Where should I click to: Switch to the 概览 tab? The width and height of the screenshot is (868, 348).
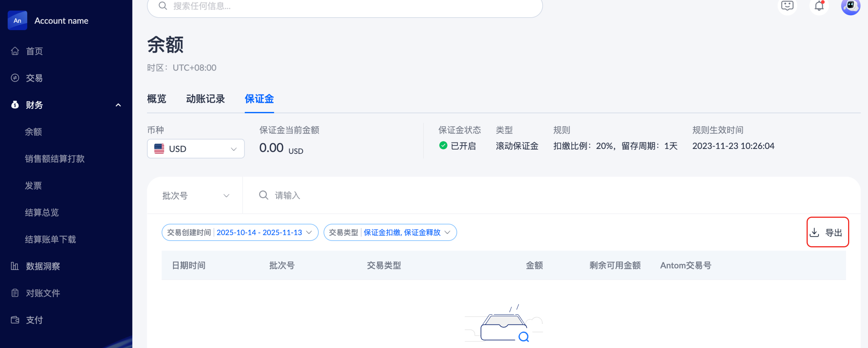click(x=157, y=99)
